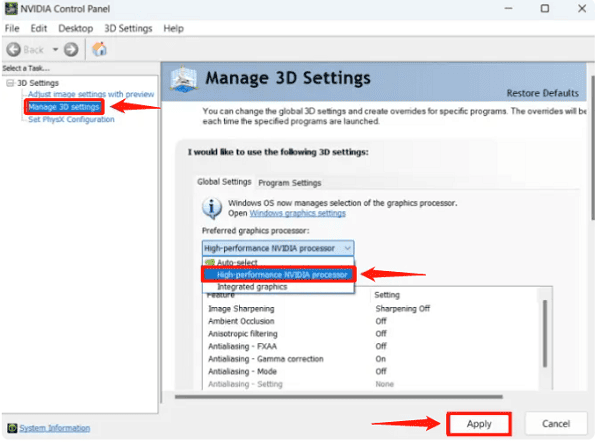Click the info icon beside Windows OS message

(211, 208)
